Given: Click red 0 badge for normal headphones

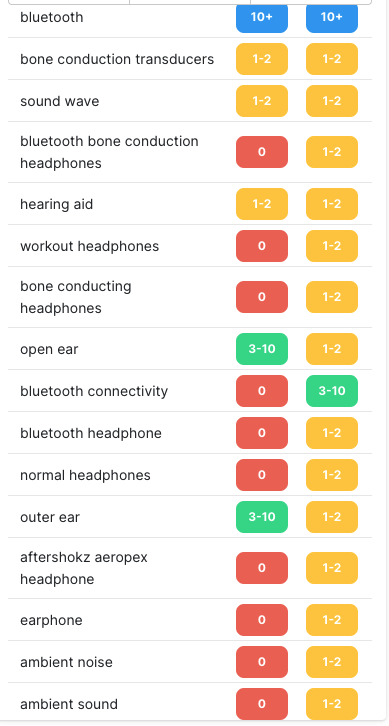Looking at the screenshot, I should 262,475.
